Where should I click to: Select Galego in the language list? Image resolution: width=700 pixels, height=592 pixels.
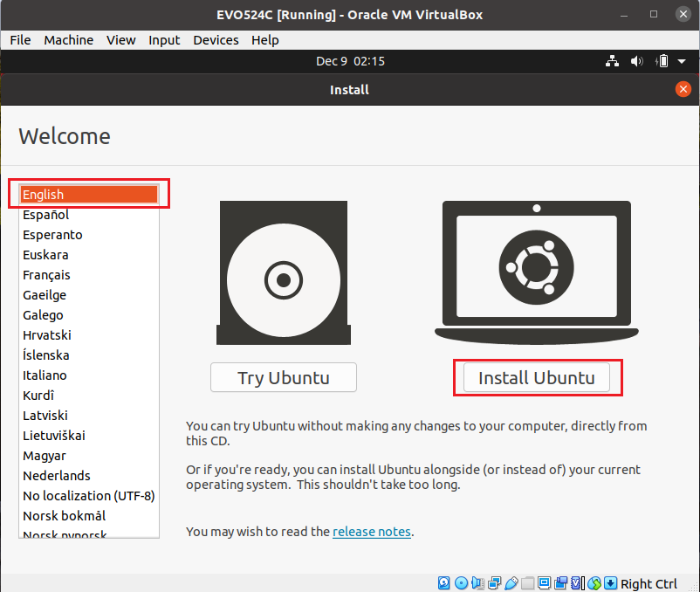click(89, 315)
